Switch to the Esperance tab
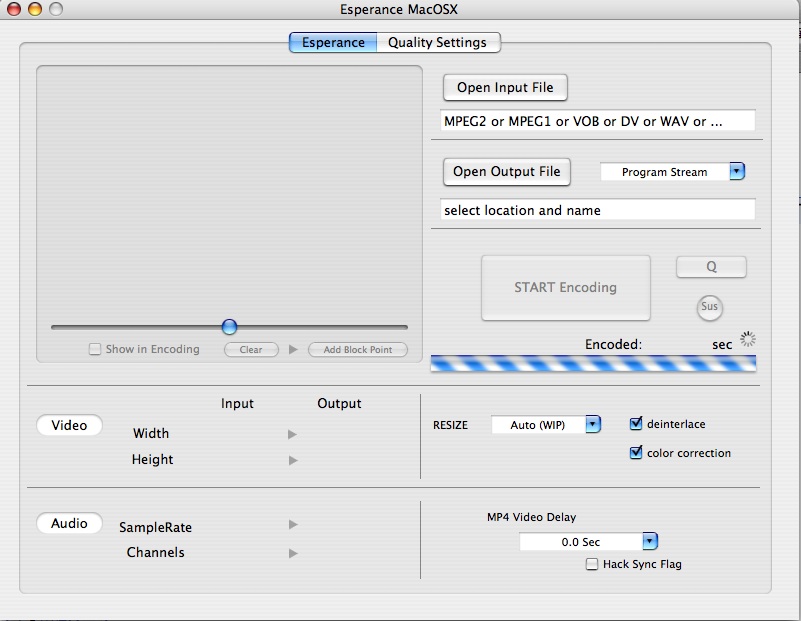Viewport: 801px width, 621px height. click(333, 42)
